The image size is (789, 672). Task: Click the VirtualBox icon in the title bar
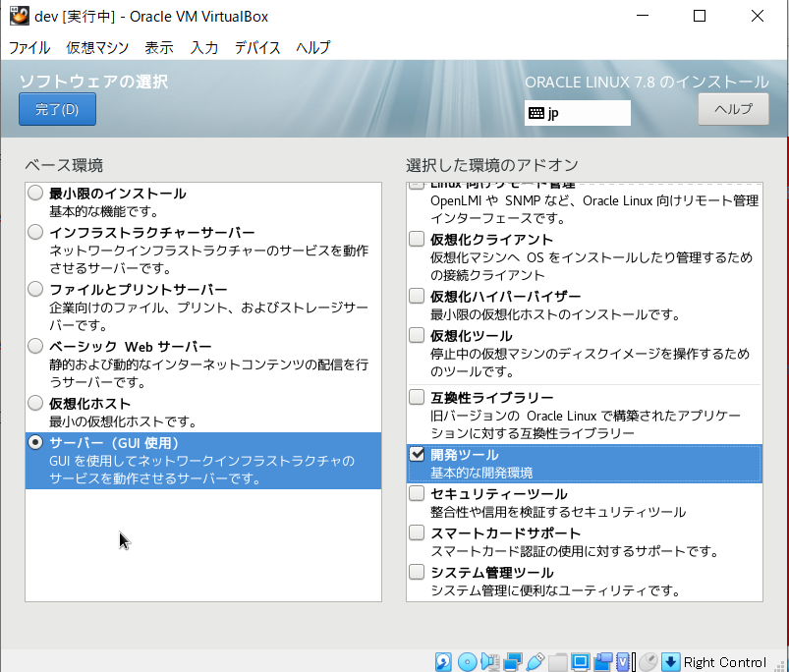[19, 16]
